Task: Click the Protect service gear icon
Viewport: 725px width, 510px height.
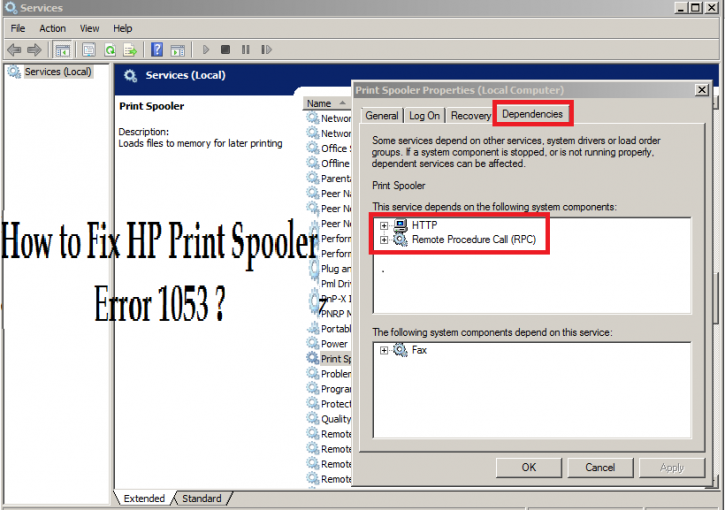Action: pos(313,403)
